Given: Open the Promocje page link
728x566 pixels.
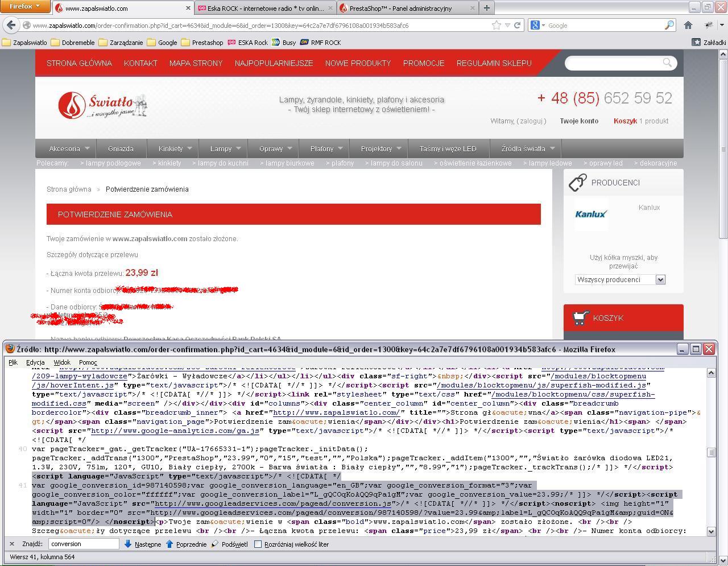Looking at the screenshot, I should click(x=424, y=63).
